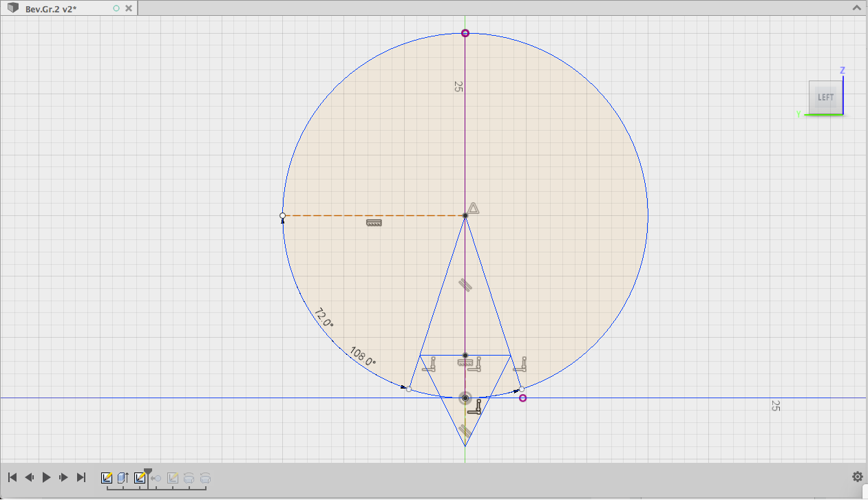Jump to the end of the timeline

pyautogui.click(x=81, y=477)
